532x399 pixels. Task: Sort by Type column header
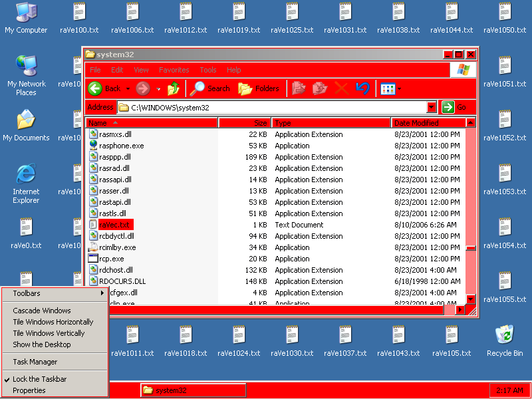tap(331, 123)
